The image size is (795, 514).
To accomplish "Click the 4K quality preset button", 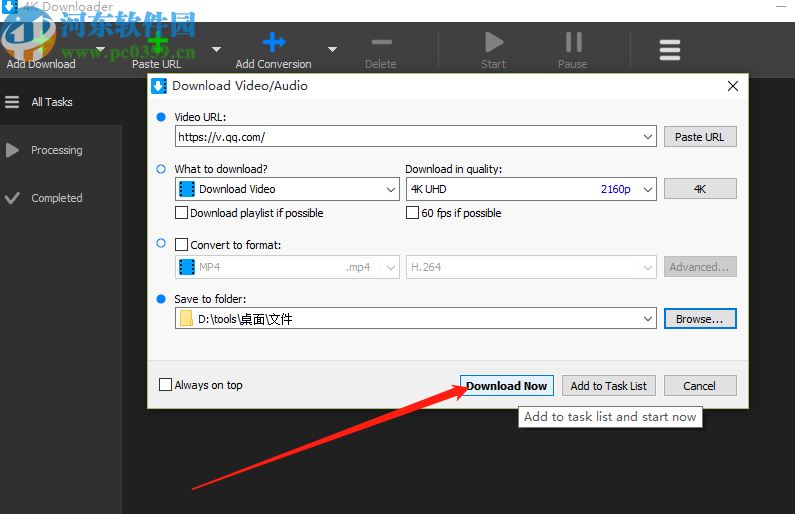I will [x=700, y=189].
